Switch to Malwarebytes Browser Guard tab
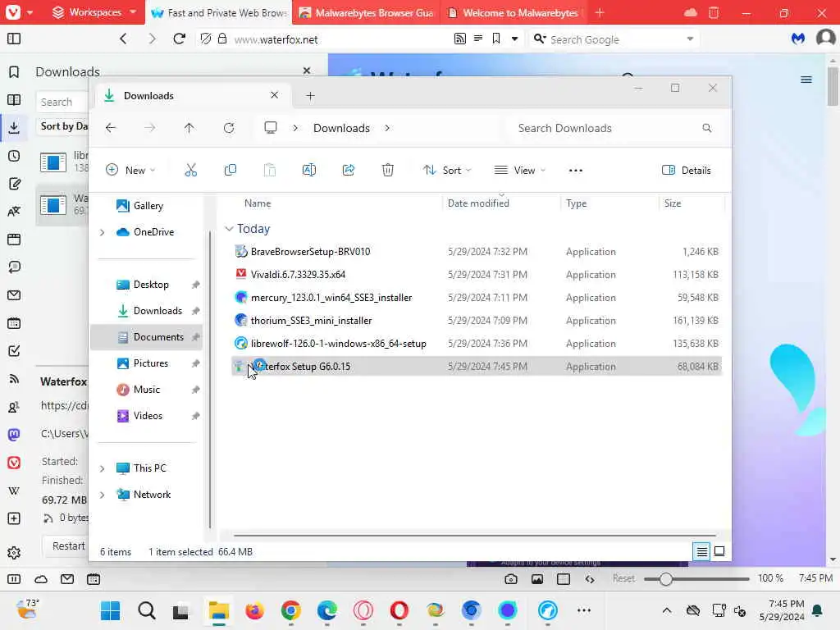Screen dimensions: 840x630 (366, 13)
